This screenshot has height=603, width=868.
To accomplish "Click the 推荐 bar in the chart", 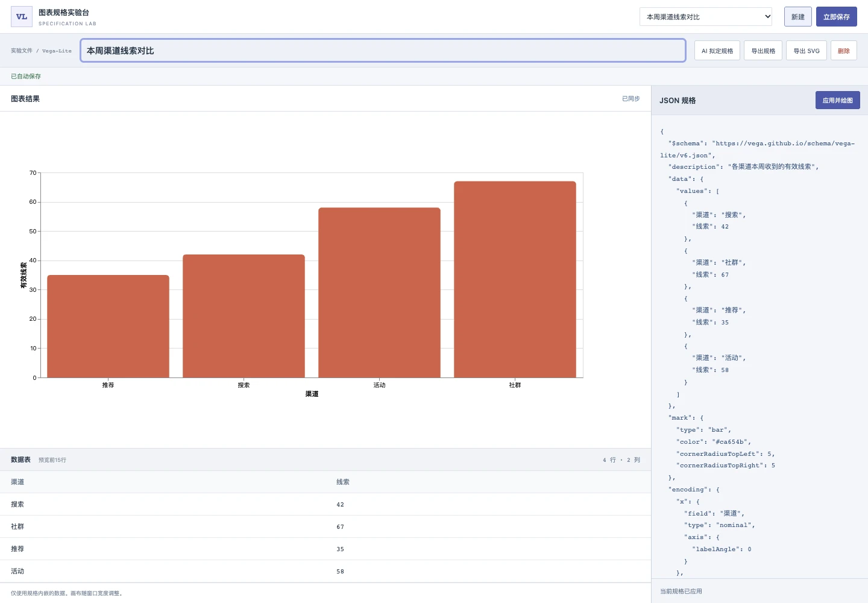I will coord(108,326).
